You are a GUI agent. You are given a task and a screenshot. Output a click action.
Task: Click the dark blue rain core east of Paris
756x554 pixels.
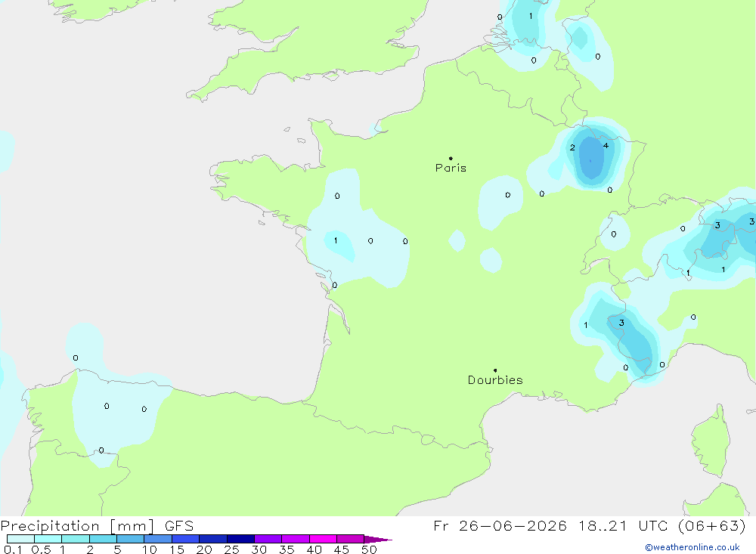coord(592,158)
